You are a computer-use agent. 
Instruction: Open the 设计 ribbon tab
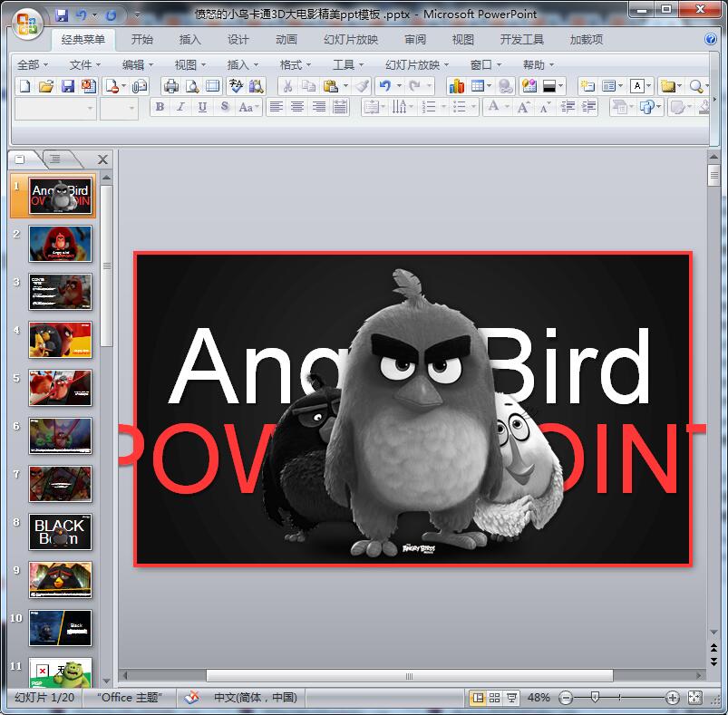pyautogui.click(x=238, y=40)
